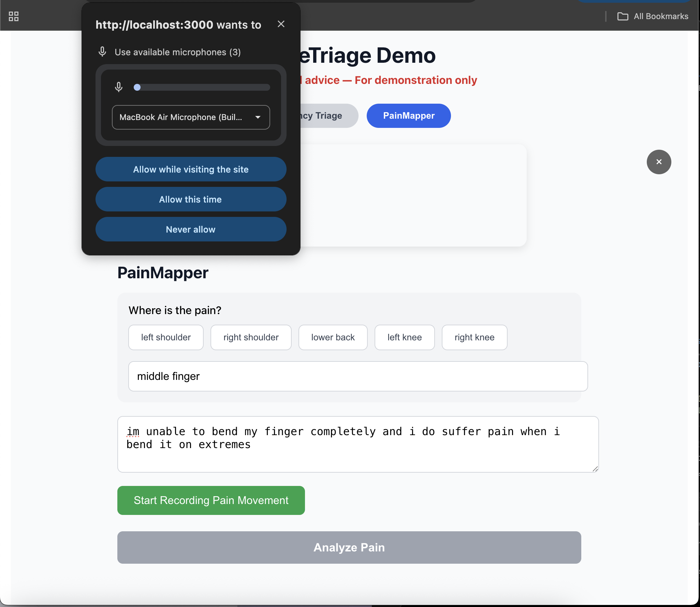Viewport: 700px width, 607px height.
Task: Choose the 'left knee' chip
Action: click(404, 338)
